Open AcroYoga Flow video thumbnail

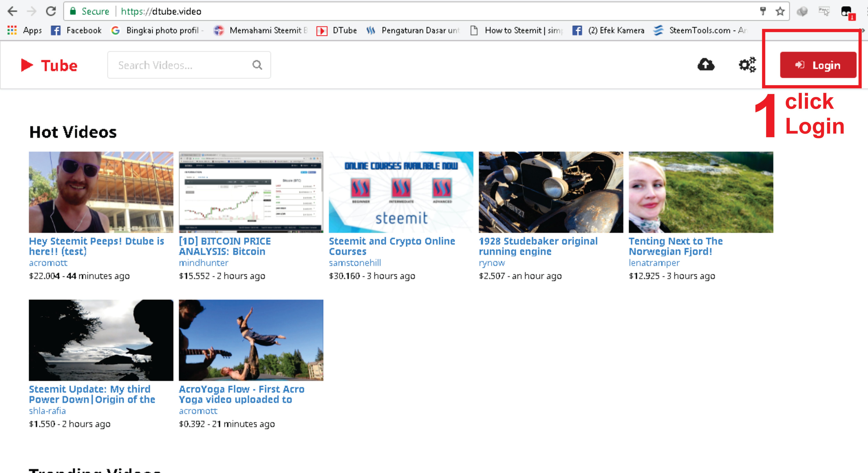[251, 340]
